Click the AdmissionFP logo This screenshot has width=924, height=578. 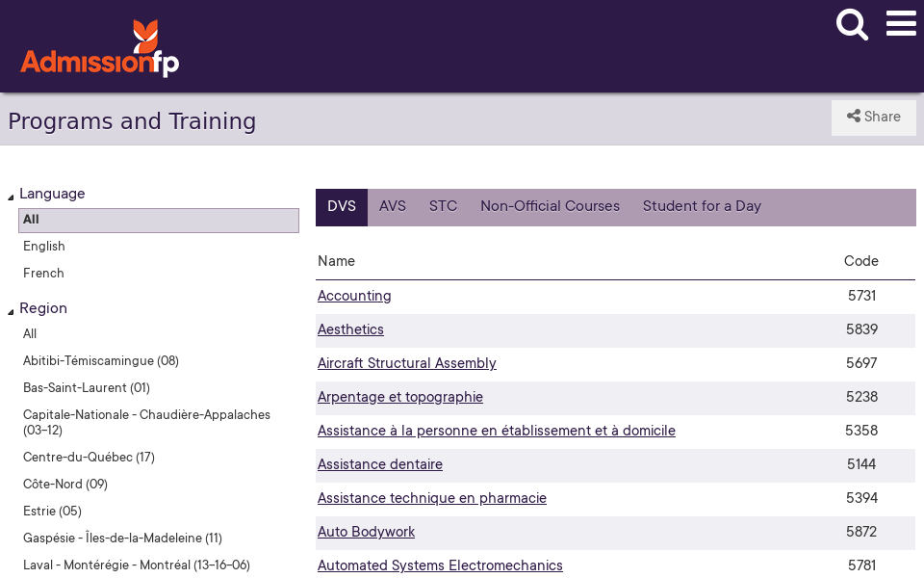(99, 46)
